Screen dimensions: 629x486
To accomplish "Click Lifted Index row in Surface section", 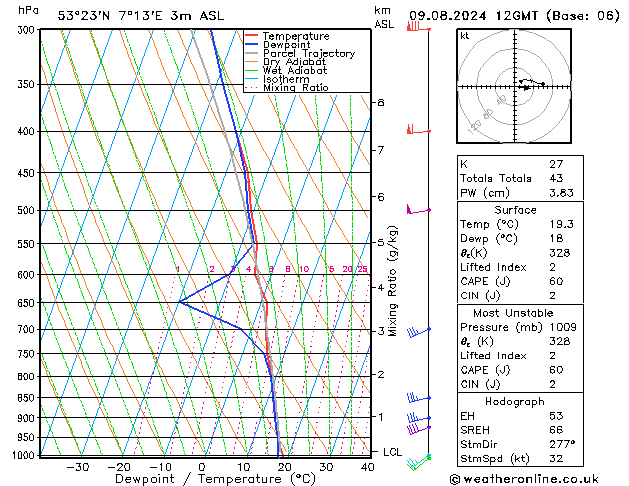I will point(520,267).
